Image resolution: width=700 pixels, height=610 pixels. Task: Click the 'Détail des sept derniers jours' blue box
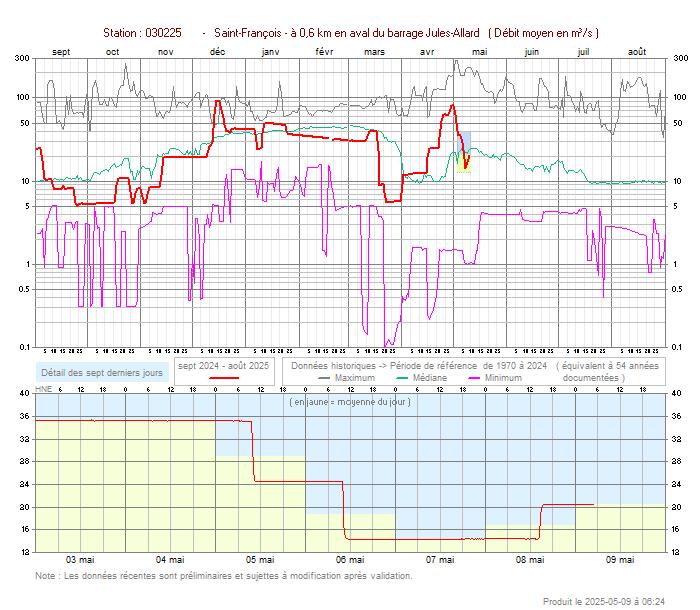click(x=102, y=372)
